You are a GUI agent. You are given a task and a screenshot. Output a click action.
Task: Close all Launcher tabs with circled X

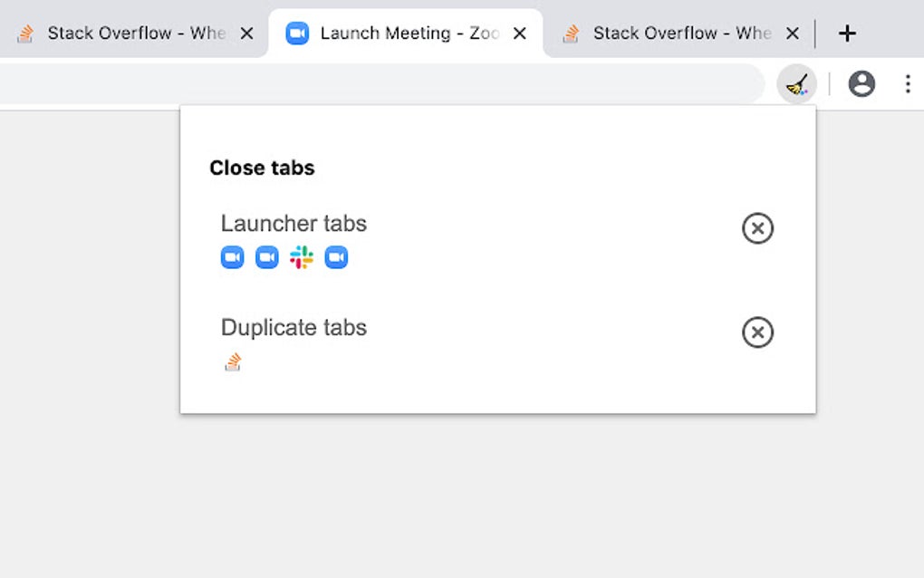[x=757, y=228]
